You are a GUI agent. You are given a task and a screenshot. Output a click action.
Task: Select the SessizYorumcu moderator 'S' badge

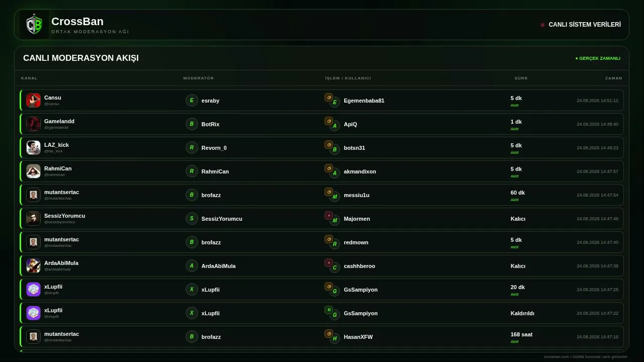(192, 218)
